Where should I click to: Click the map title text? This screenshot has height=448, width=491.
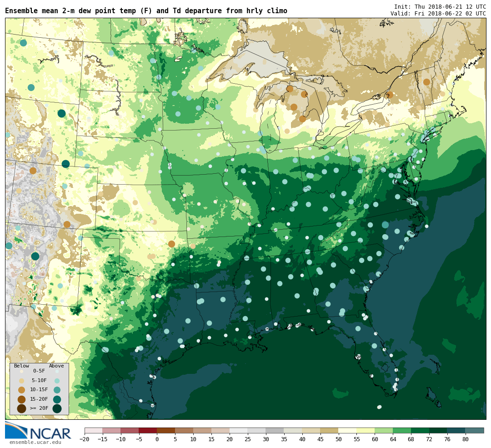[x=146, y=11]
